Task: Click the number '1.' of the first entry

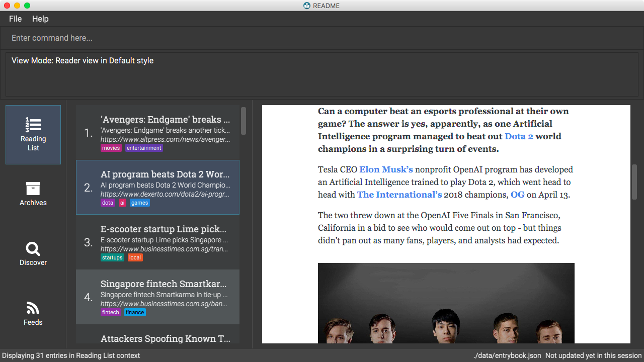Action: click(x=89, y=133)
